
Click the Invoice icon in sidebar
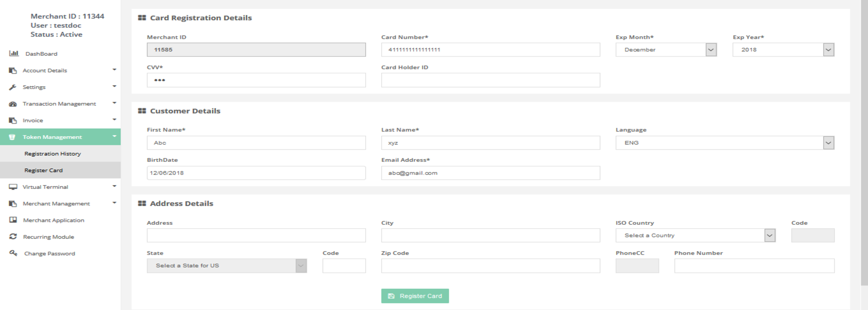point(13,120)
